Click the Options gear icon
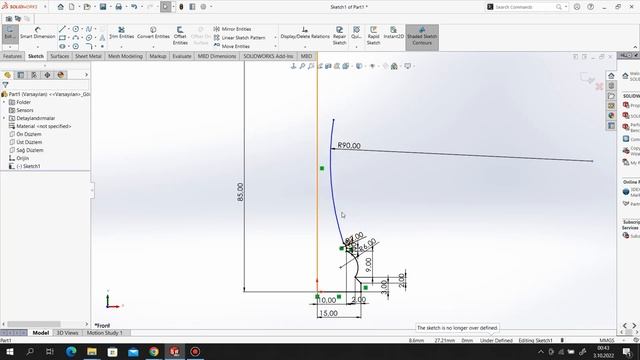The height and width of the screenshot is (360, 640). 203,7
